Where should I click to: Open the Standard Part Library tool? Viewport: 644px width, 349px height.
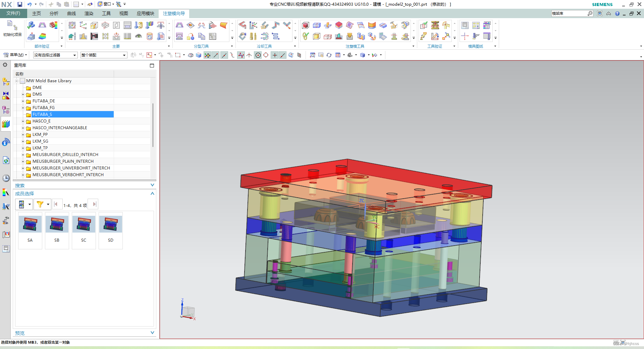coord(139,25)
